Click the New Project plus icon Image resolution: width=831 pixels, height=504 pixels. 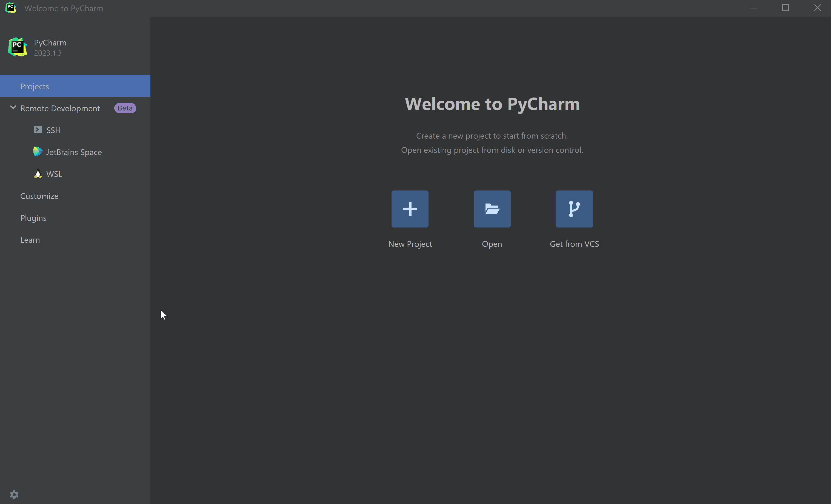[410, 209]
